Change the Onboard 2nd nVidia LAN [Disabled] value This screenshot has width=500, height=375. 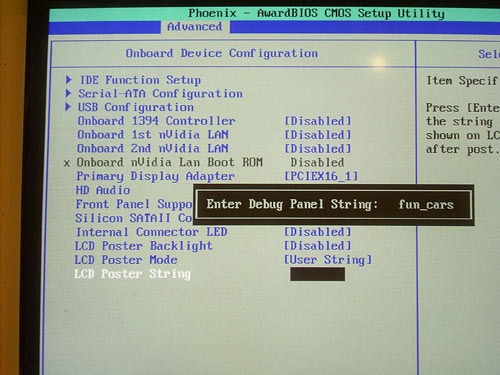[x=318, y=149]
